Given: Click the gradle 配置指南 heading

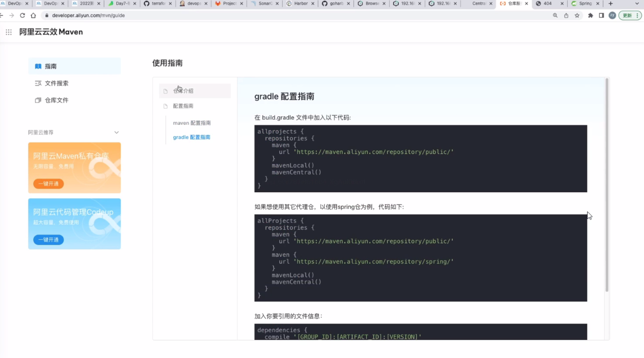Looking at the screenshot, I should (284, 96).
